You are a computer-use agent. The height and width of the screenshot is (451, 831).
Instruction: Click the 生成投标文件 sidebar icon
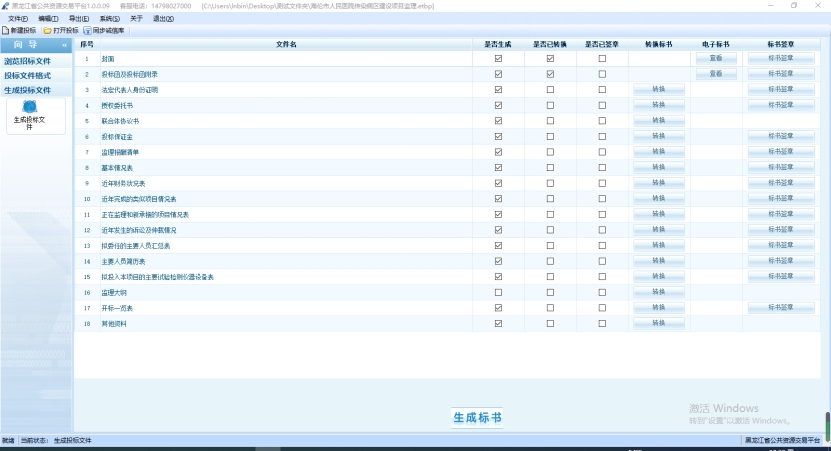tap(29, 108)
